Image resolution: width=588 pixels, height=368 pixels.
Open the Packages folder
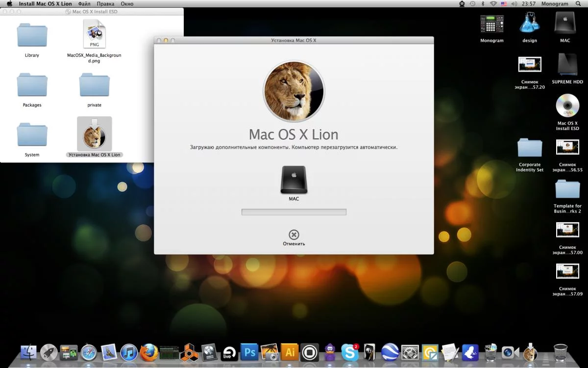coord(32,85)
